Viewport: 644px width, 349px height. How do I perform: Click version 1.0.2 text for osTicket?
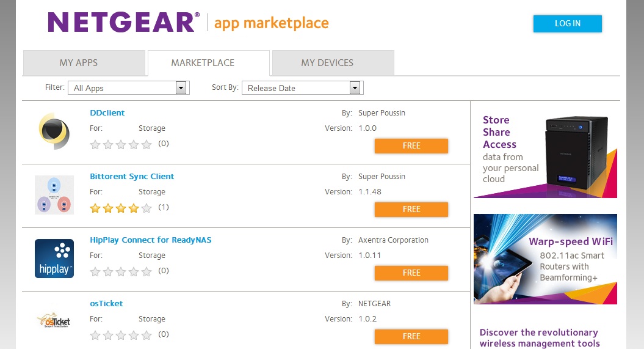(367, 318)
